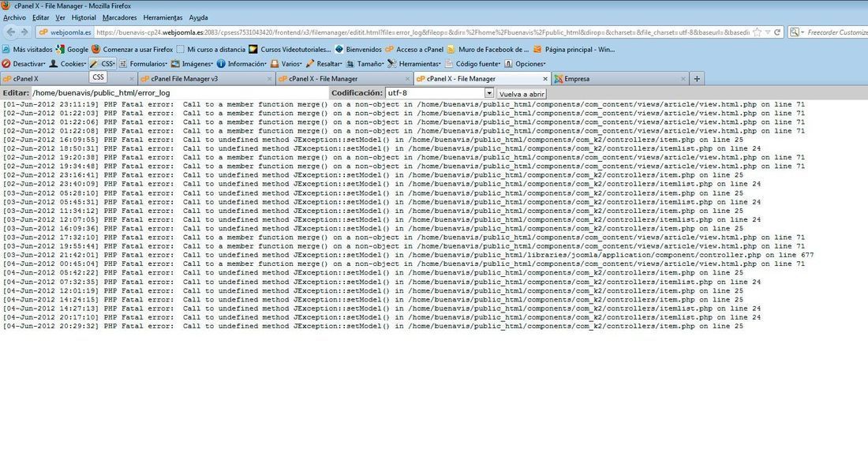Open the Resaltar developer toolbar menu

[324, 64]
